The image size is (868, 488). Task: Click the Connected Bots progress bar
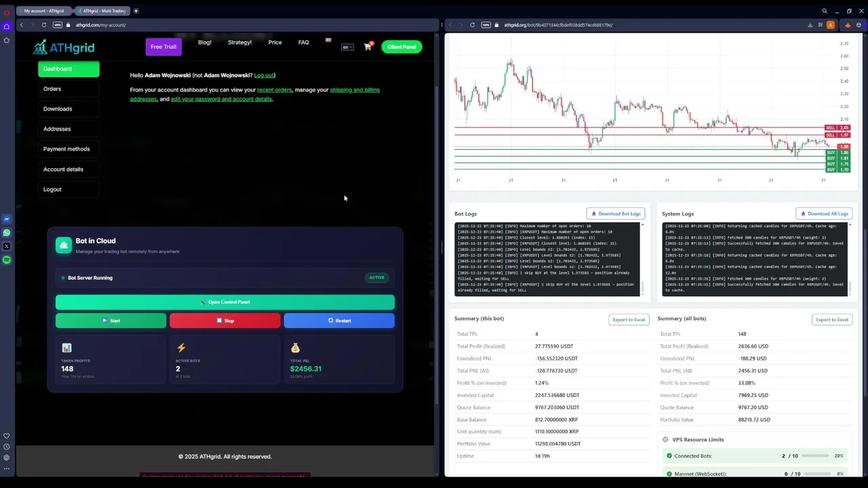(815, 456)
